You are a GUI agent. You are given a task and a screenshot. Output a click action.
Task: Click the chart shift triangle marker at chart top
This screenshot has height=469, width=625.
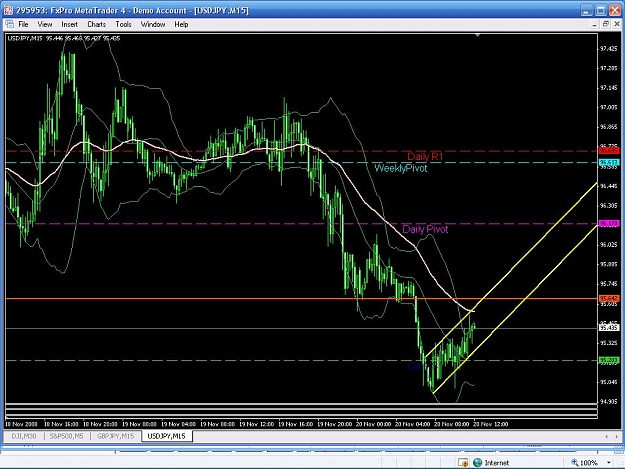[x=477, y=35]
